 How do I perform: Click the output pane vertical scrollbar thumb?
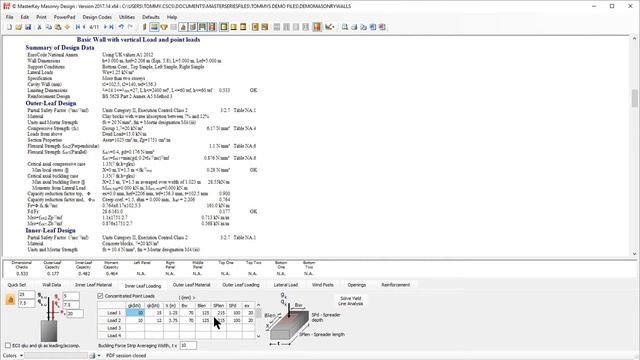(634, 98)
